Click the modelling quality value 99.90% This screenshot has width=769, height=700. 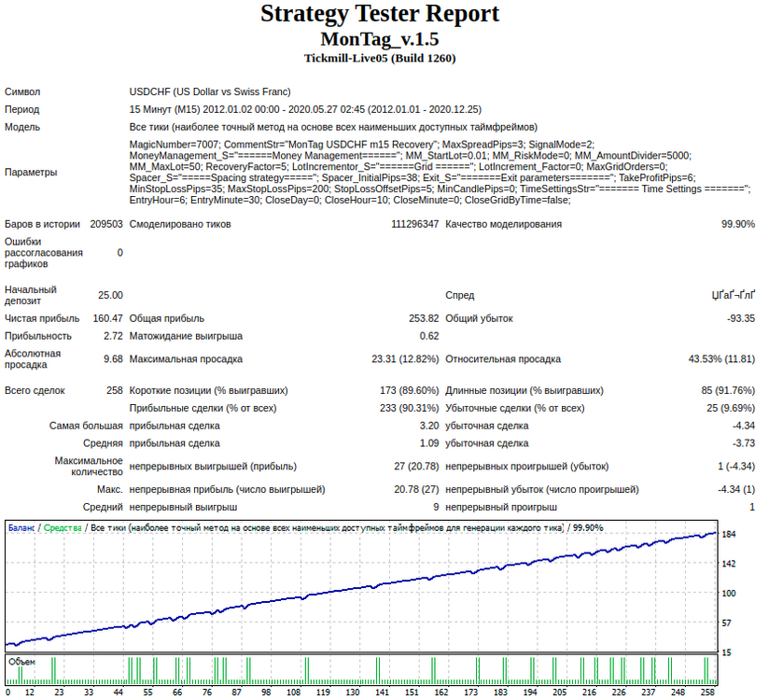(737, 224)
